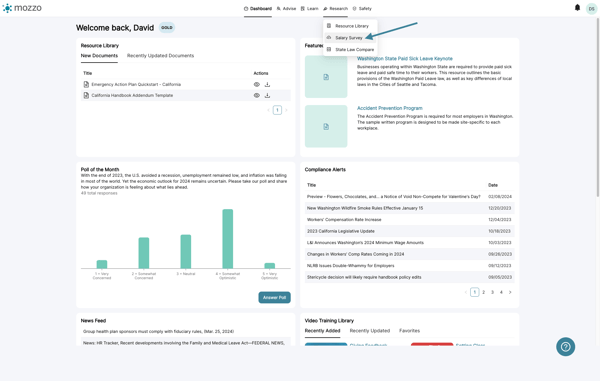Open Washington State Paid Sick Leave thumbnail

pos(326,77)
